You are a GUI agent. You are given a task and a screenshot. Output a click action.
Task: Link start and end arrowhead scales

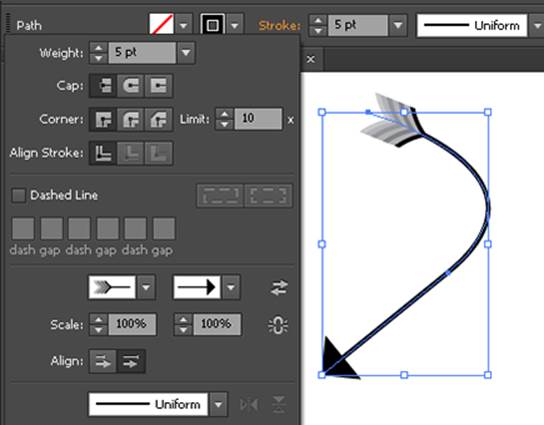278,325
